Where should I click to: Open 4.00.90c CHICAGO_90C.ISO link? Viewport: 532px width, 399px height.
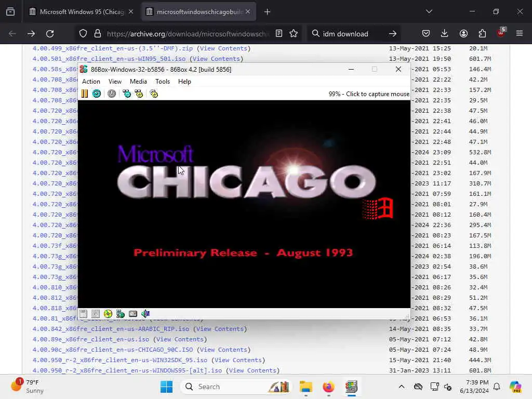pos(113,350)
